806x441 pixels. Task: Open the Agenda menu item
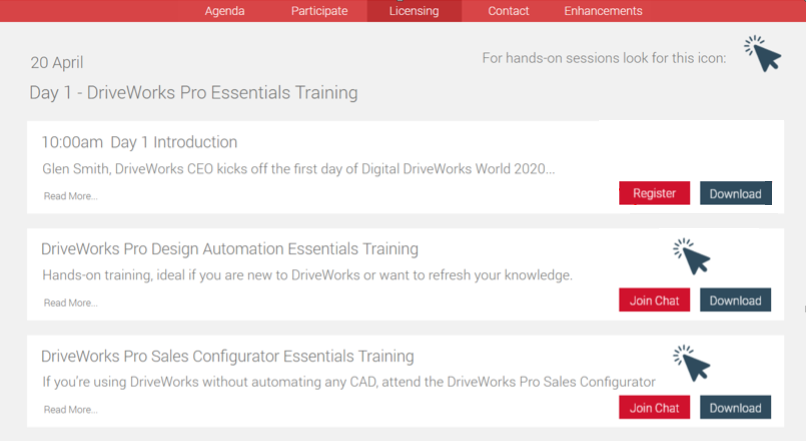pyautogui.click(x=225, y=11)
